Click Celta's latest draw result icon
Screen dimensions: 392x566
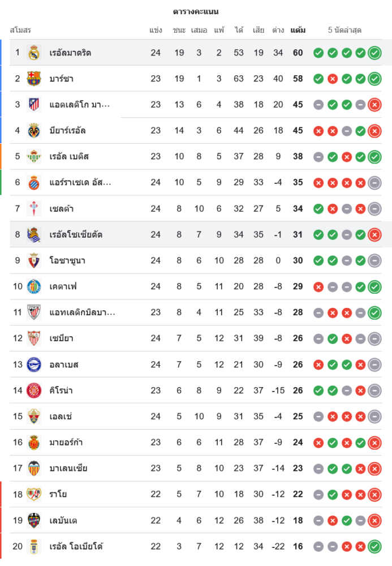point(374,209)
